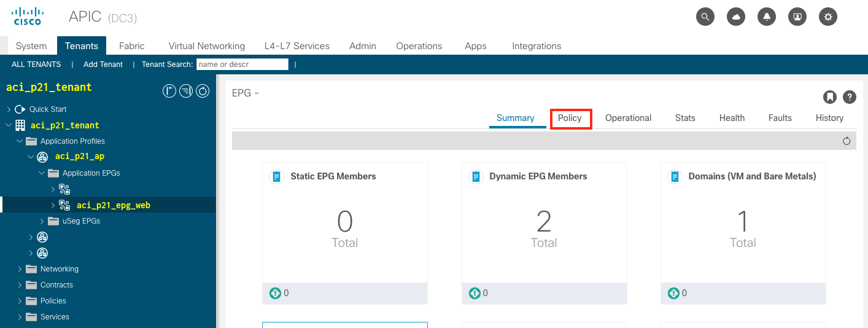
Task: Expand the Networking folder
Action: 20,269
